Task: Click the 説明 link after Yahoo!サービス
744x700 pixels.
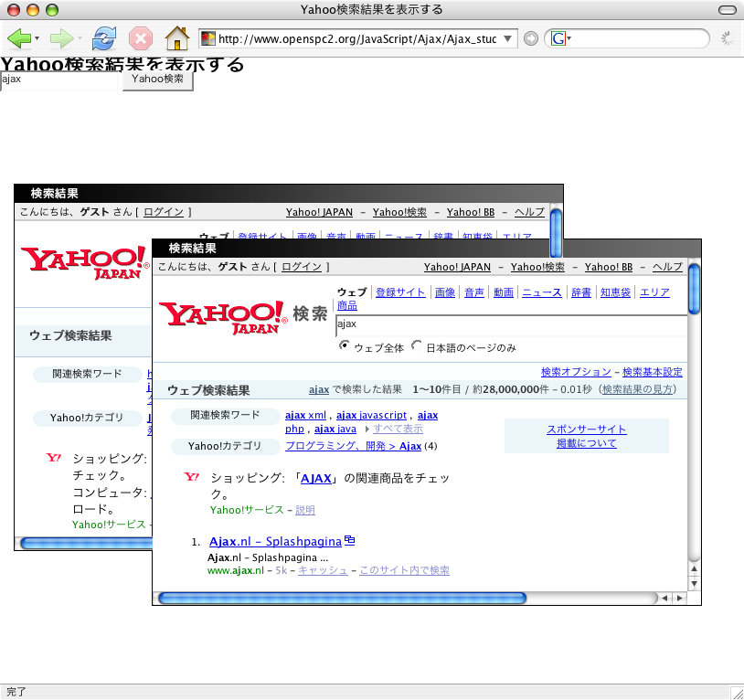Action: [x=305, y=510]
